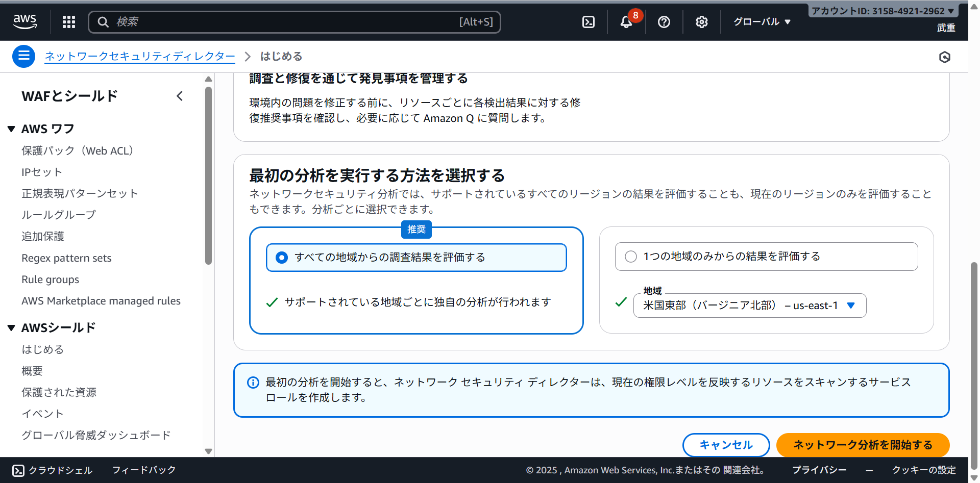The height and width of the screenshot is (483, 980).
Task: Launch CloudShell from the top bar icon
Action: coord(589,22)
